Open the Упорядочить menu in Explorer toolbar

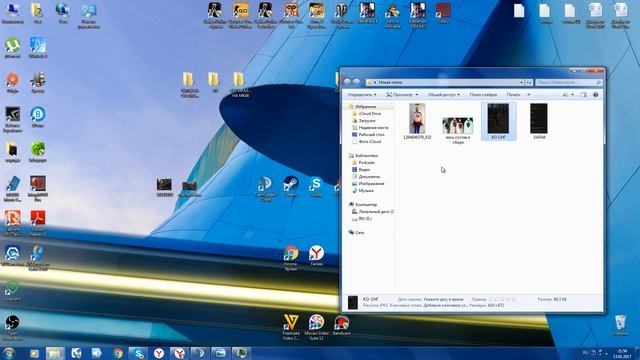pyautogui.click(x=362, y=95)
